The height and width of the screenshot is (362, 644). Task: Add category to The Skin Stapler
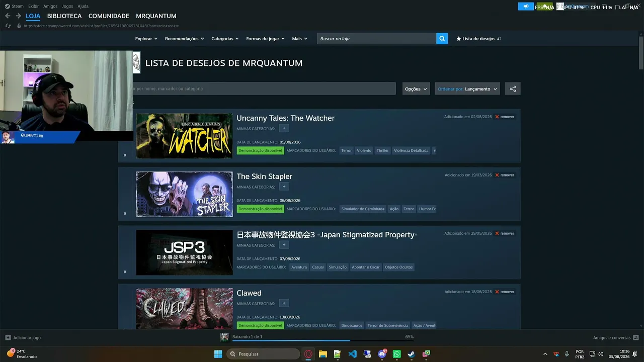[x=284, y=187]
